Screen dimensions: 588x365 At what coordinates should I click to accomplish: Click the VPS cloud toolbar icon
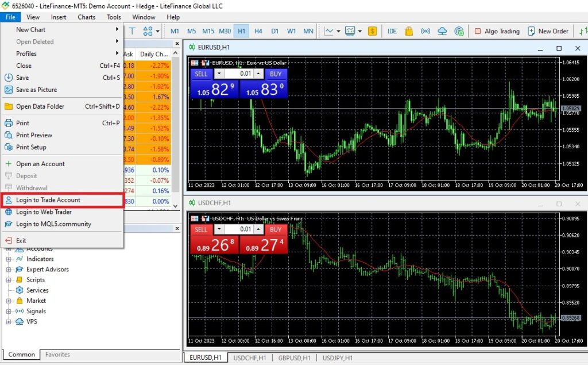click(442, 31)
